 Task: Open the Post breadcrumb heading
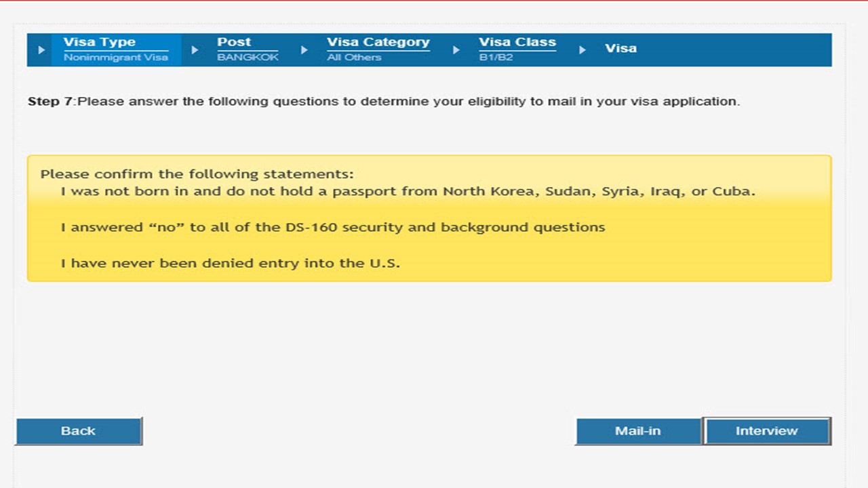click(234, 42)
